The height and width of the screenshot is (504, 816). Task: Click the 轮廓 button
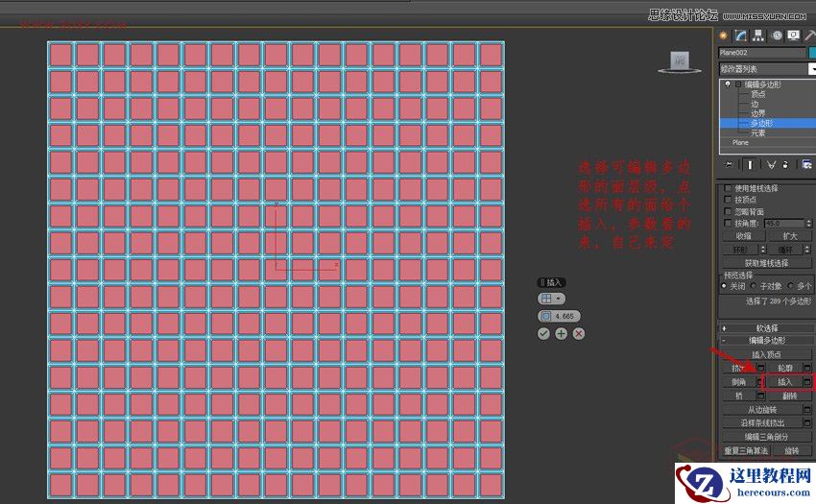click(784, 368)
